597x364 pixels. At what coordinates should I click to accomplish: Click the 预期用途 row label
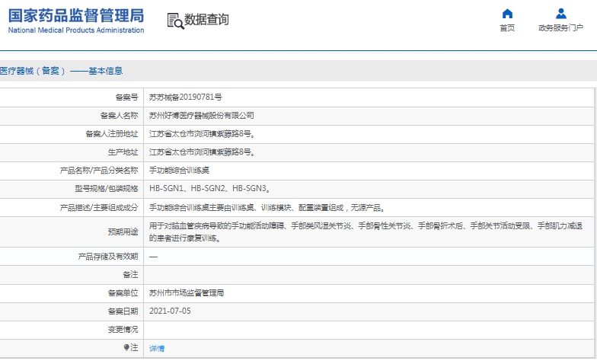pos(123,231)
